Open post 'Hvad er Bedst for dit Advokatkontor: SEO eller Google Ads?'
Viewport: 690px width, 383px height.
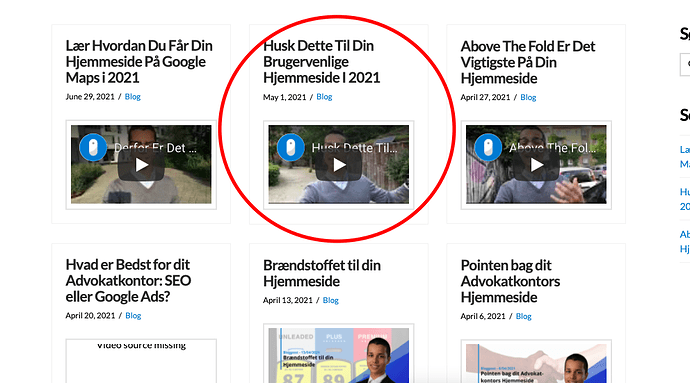click(x=128, y=280)
